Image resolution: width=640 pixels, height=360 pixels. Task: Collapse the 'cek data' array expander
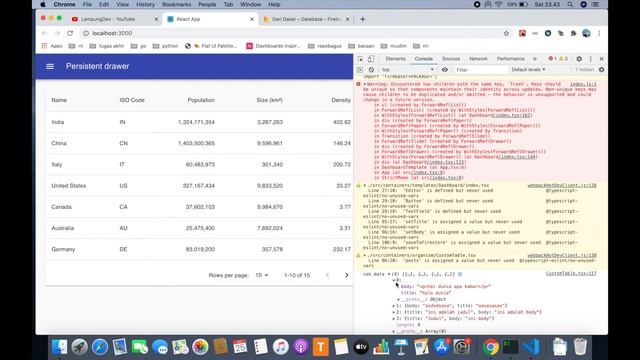(389, 274)
